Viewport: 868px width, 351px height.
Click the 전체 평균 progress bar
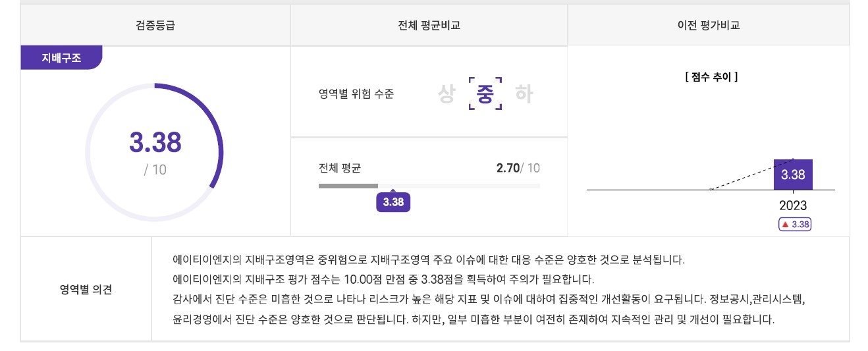click(x=429, y=186)
